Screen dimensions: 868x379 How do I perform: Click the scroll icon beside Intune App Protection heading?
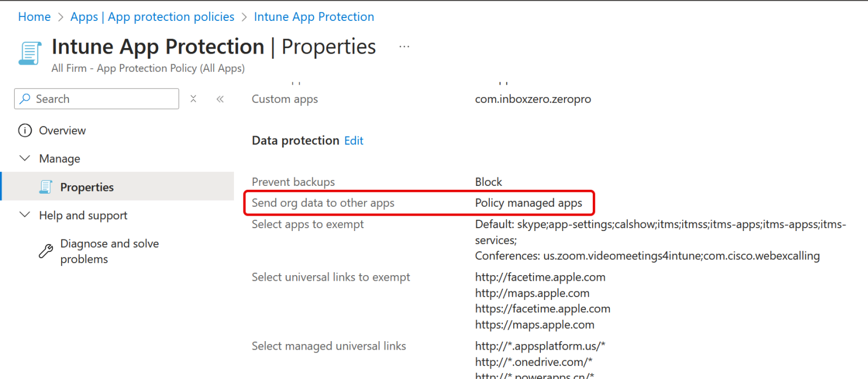(x=29, y=53)
